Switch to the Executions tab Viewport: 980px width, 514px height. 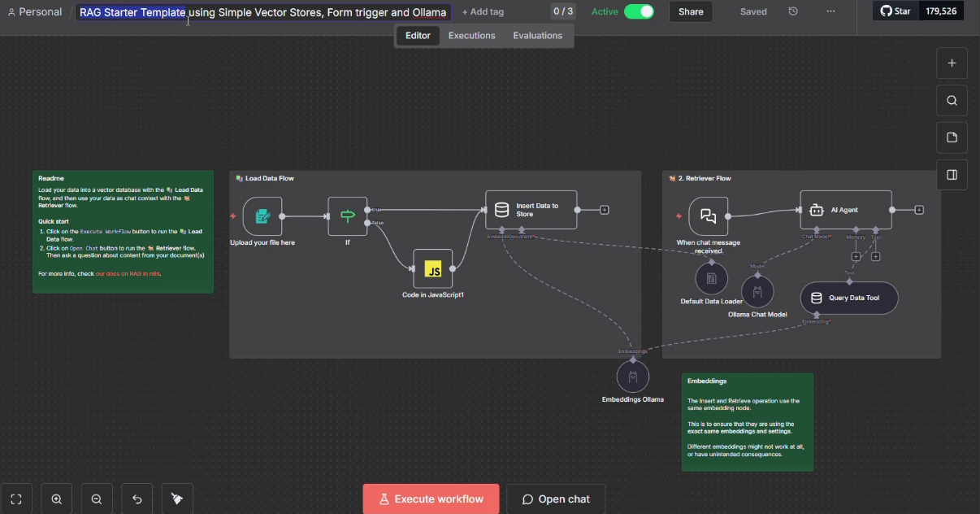pyautogui.click(x=471, y=36)
